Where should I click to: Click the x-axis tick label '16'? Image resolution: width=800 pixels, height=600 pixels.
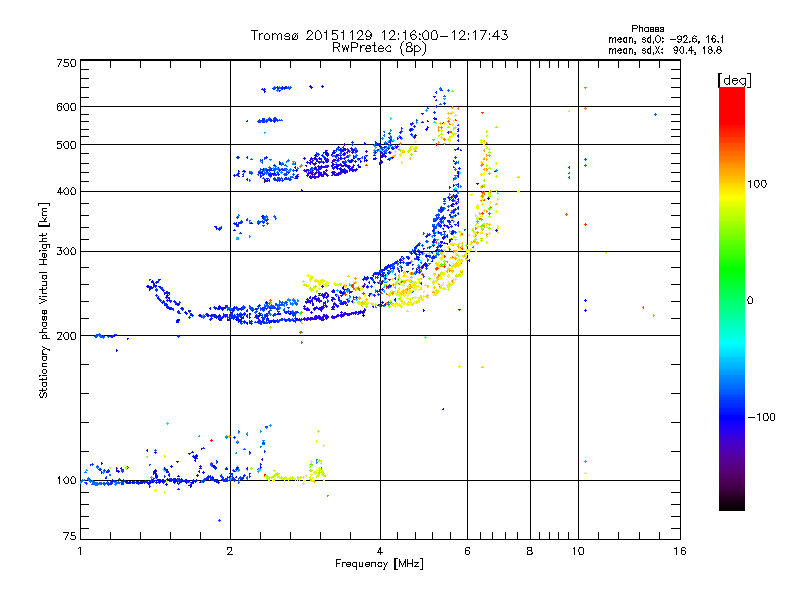pyautogui.click(x=680, y=551)
